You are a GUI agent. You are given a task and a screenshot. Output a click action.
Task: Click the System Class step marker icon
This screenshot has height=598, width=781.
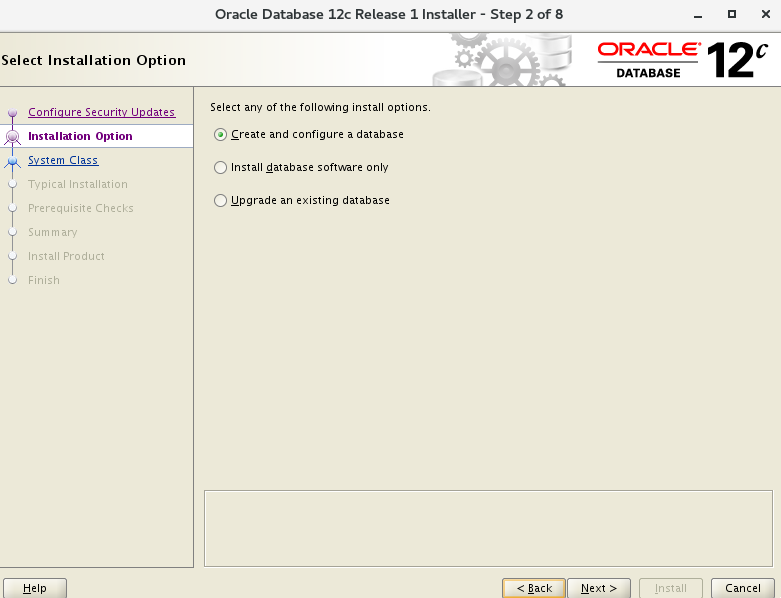tap(13, 160)
